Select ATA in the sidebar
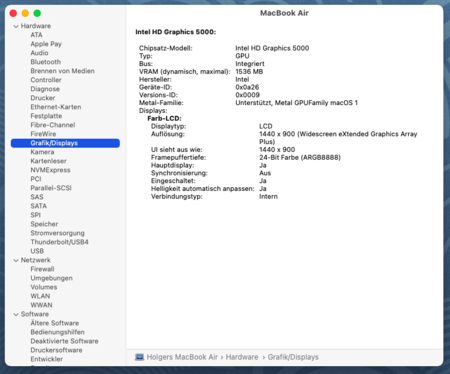This screenshot has height=374, width=450. (x=36, y=35)
